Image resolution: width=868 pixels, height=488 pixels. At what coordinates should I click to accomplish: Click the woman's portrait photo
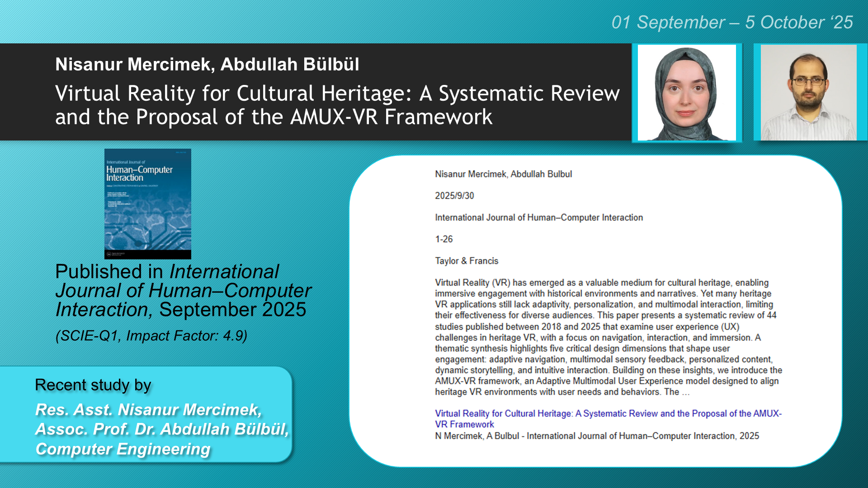pos(686,93)
